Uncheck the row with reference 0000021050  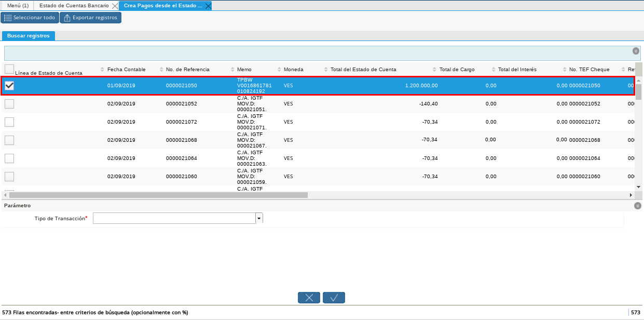[x=9, y=86]
